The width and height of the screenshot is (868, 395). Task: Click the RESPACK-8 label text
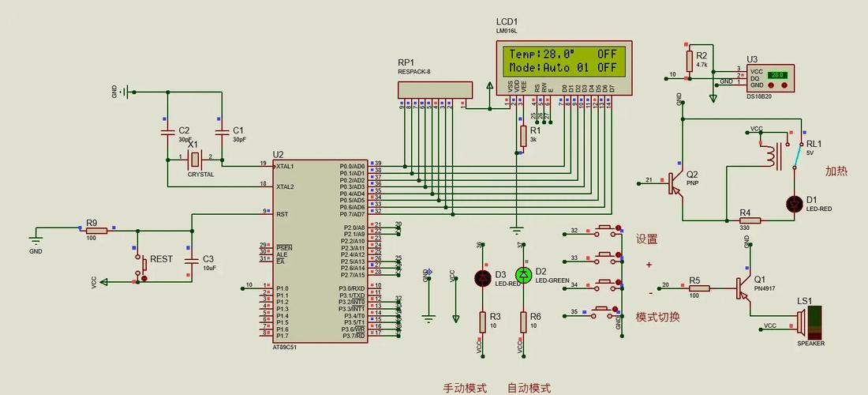(414, 71)
